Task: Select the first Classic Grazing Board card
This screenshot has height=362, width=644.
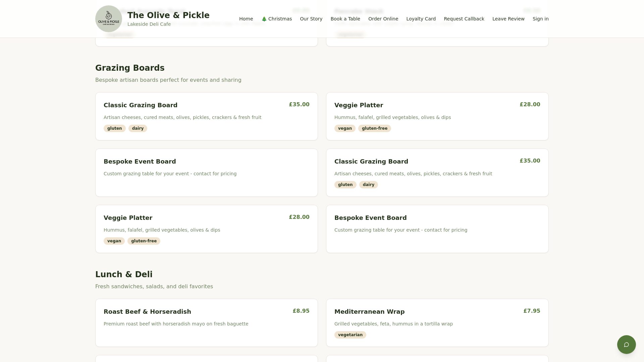Action: pos(207,116)
